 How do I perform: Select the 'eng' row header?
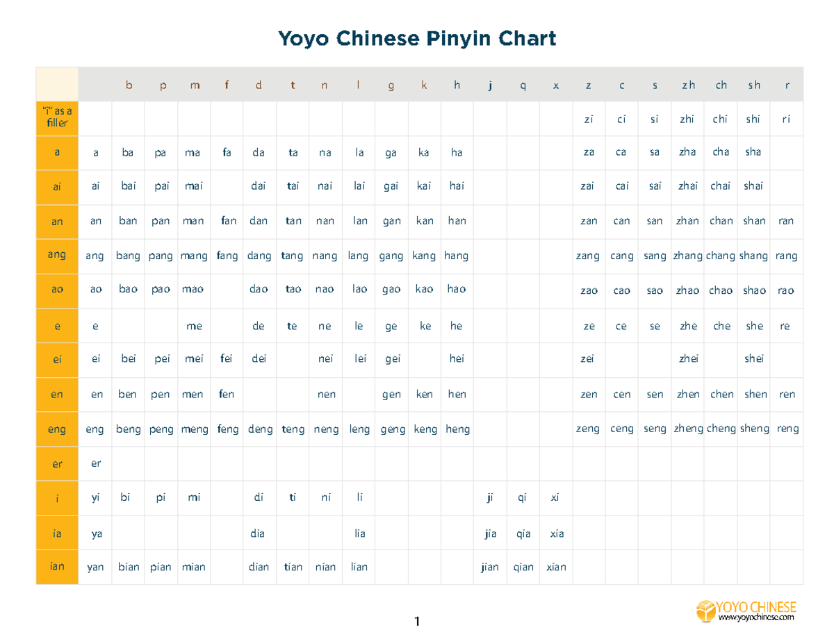pos(57,429)
